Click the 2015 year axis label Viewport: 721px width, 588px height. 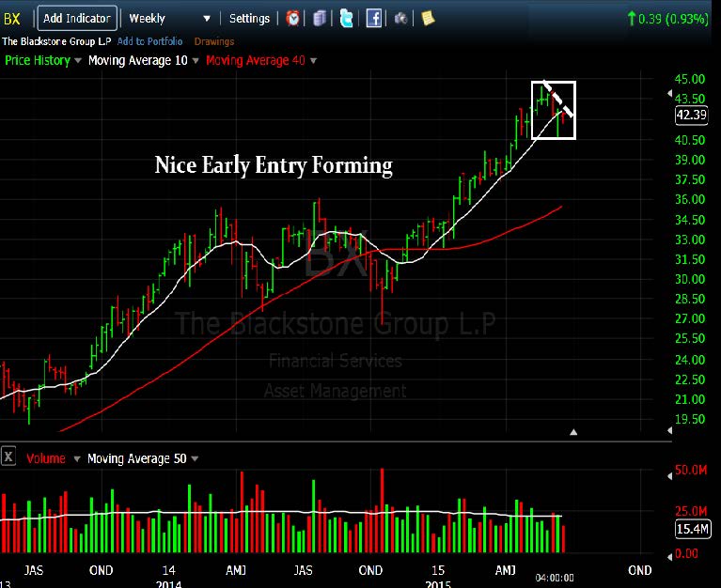[x=438, y=584]
